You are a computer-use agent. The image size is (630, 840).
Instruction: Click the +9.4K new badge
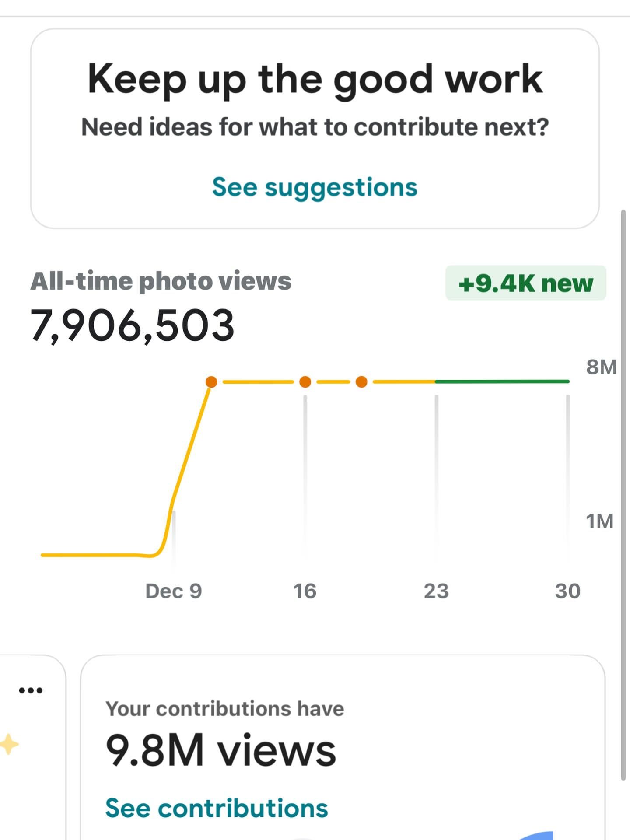click(x=525, y=283)
